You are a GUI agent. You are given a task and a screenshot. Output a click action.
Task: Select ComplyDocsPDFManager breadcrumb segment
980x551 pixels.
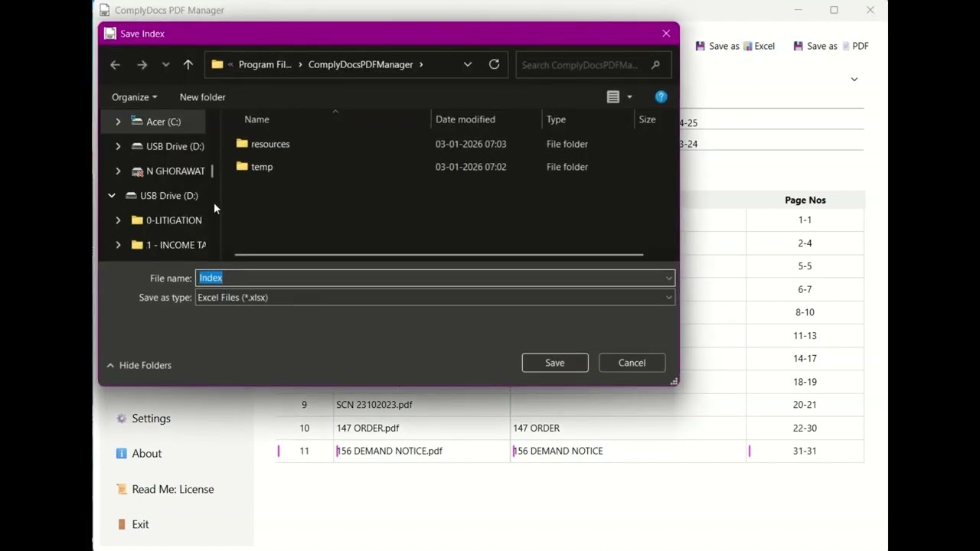coord(361,65)
